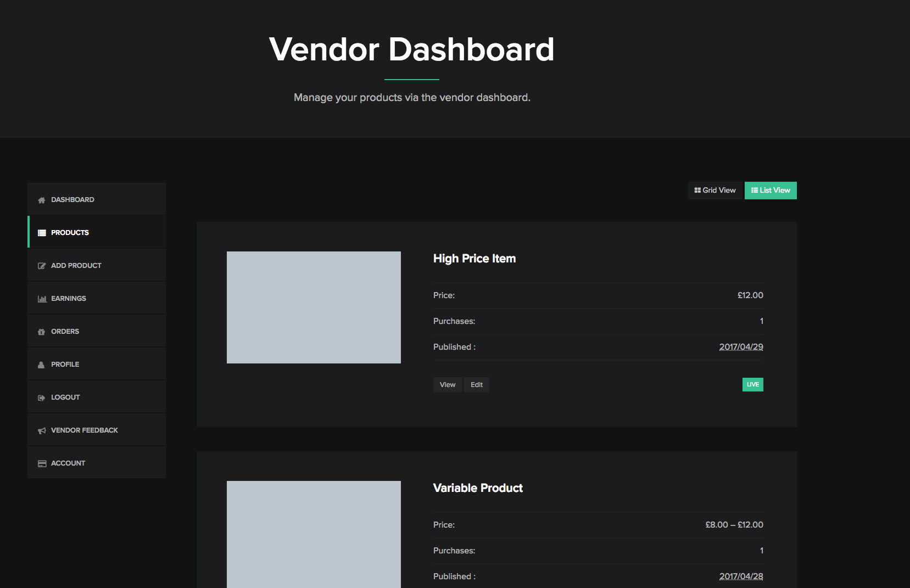Image resolution: width=910 pixels, height=588 pixels.
Task: Click the Add Product pencil icon
Action: pos(42,266)
